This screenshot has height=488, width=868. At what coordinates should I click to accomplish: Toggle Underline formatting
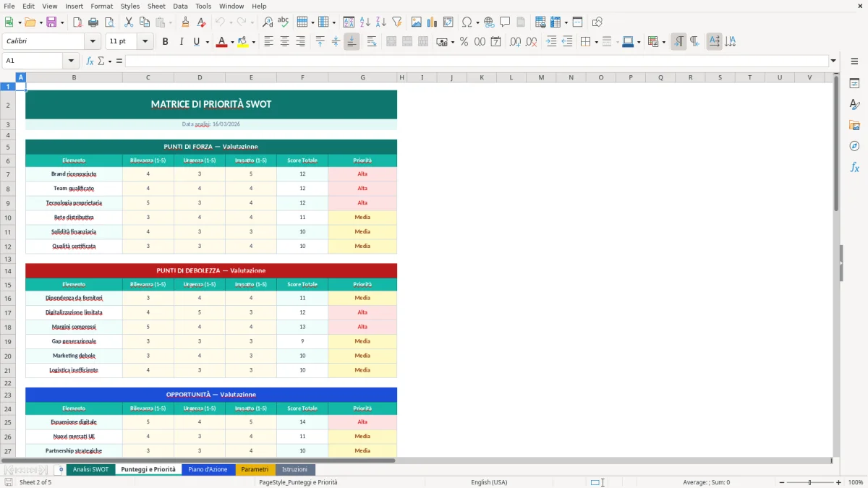[x=196, y=42]
